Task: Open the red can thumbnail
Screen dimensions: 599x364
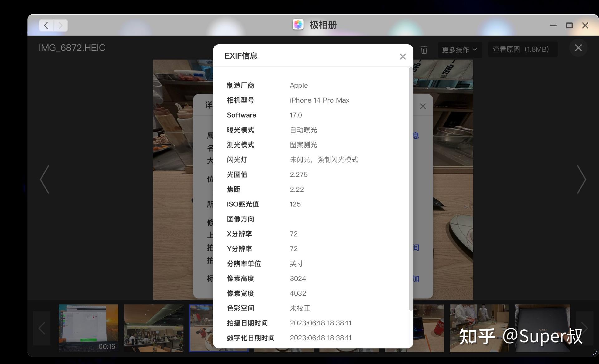Action: 429,328
